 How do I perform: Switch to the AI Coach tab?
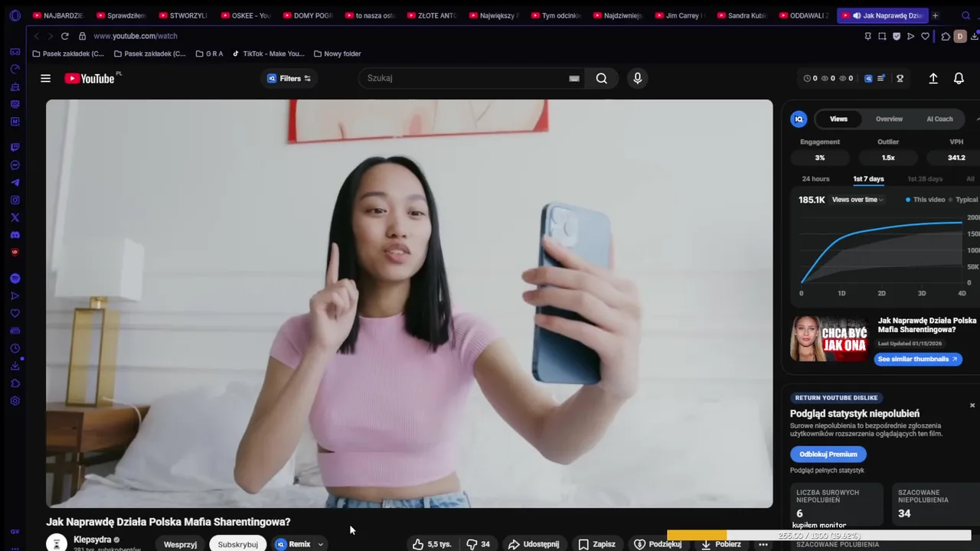[x=939, y=119]
